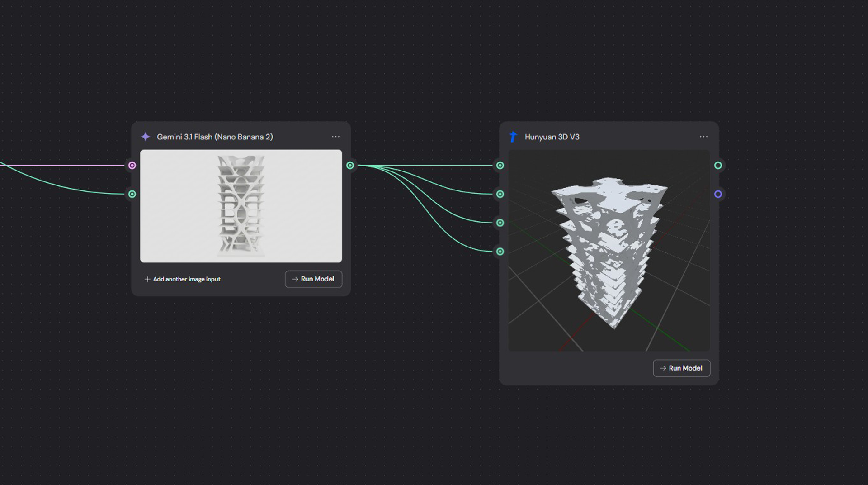Select the green output port of Hunyuan node
The image size is (868, 485).
tap(718, 166)
